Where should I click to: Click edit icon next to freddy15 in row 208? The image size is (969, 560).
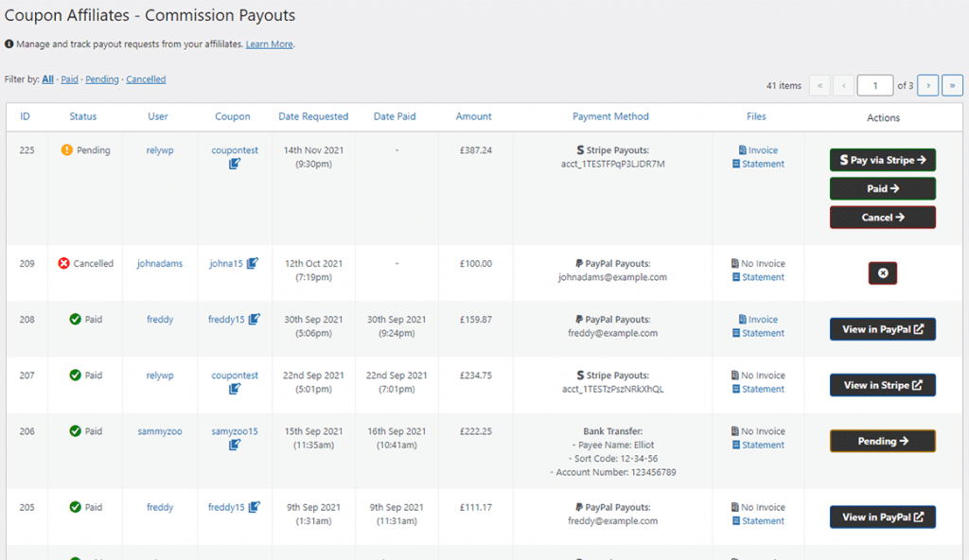click(254, 320)
